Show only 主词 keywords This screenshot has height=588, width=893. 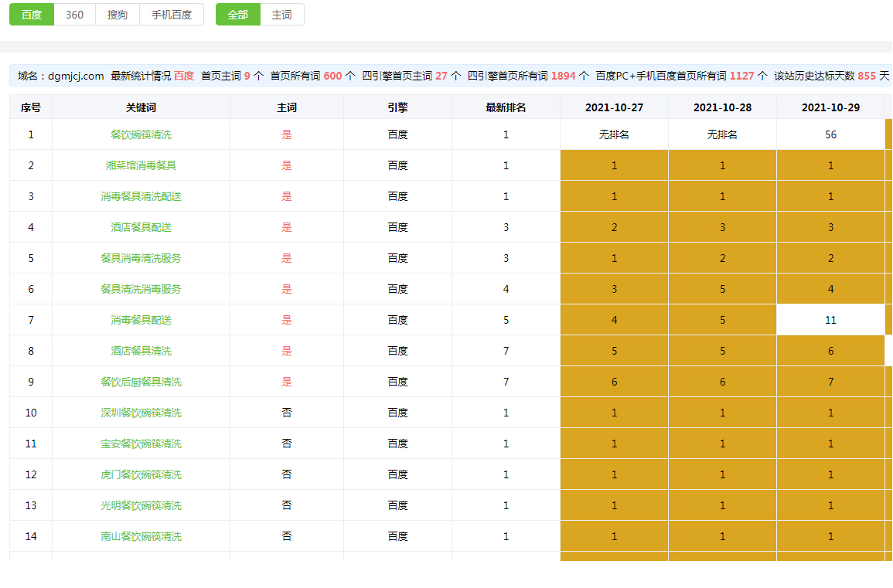282,15
